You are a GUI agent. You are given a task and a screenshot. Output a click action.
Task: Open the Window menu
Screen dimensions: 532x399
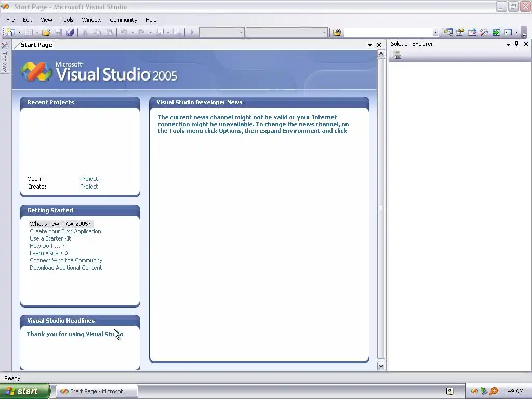91,20
